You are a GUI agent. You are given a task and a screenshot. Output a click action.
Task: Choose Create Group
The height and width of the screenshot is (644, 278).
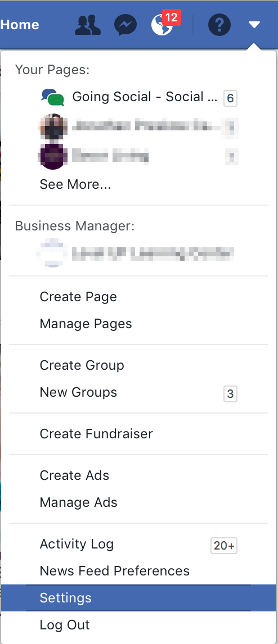point(138,365)
